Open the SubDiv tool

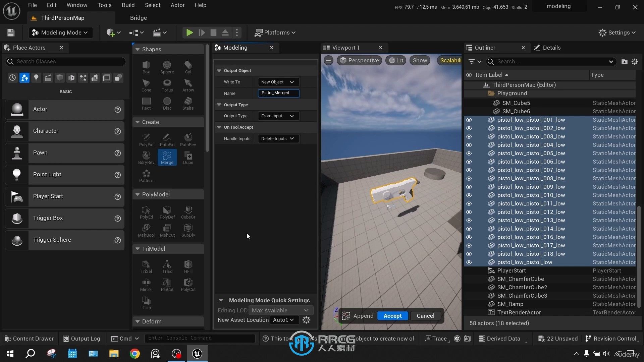pyautogui.click(x=188, y=230)
